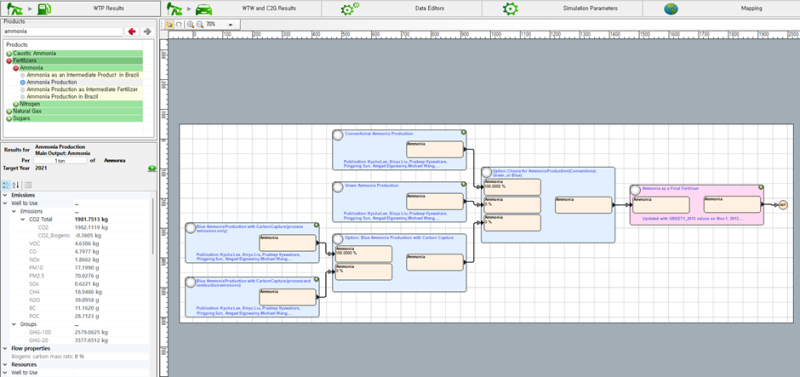The height and width of the screenshot is (377, 800).
Task: Click circle on Option: Blue Ammonia Production node
Action: 337,239
